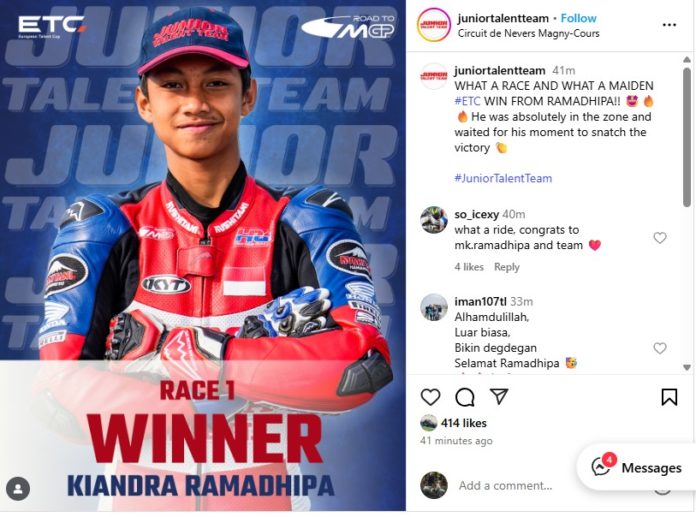Screen dimensions: 696x517
Task: Like so_icexy's comment
Action: coord(660,238)
